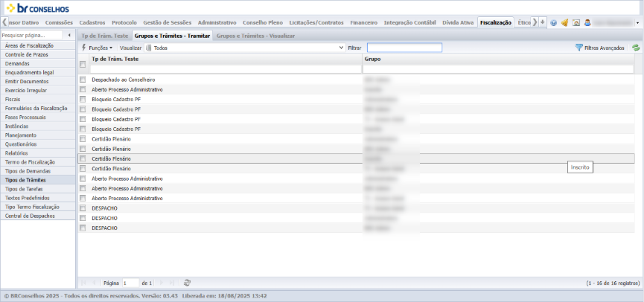Focus the Grupo column filter field

[498, 69]
